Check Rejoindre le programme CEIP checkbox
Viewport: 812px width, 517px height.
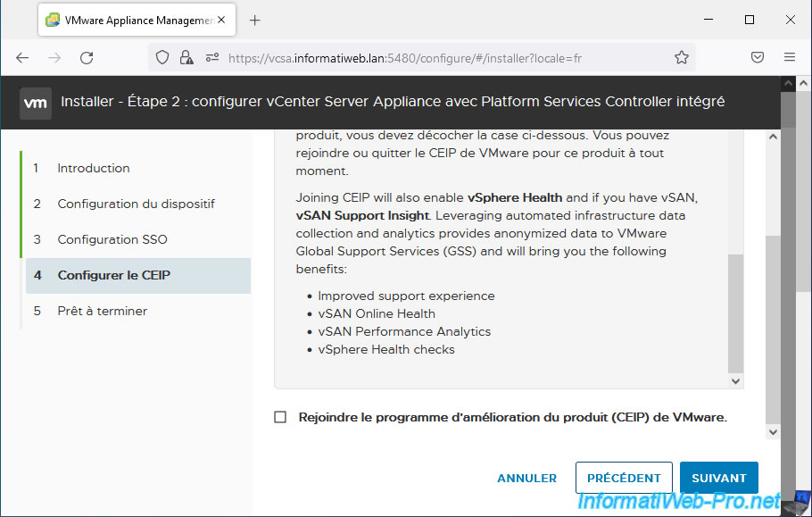(x=280, y=417)
